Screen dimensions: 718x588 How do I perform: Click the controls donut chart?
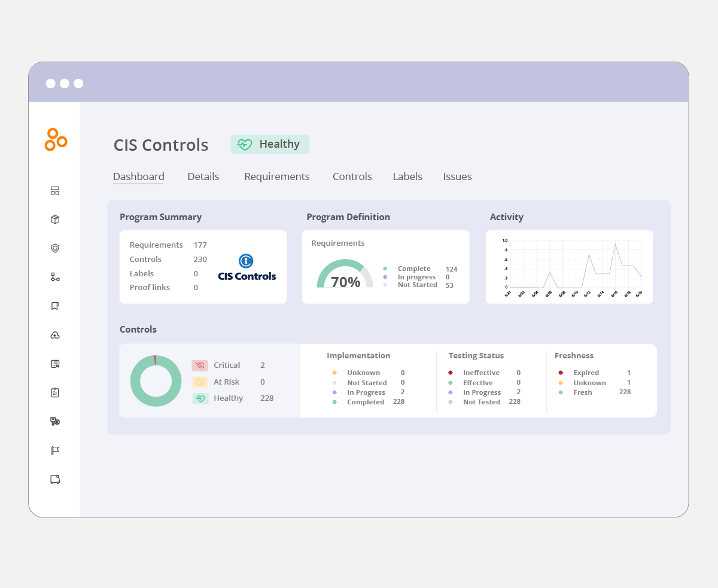pos(156,381)
